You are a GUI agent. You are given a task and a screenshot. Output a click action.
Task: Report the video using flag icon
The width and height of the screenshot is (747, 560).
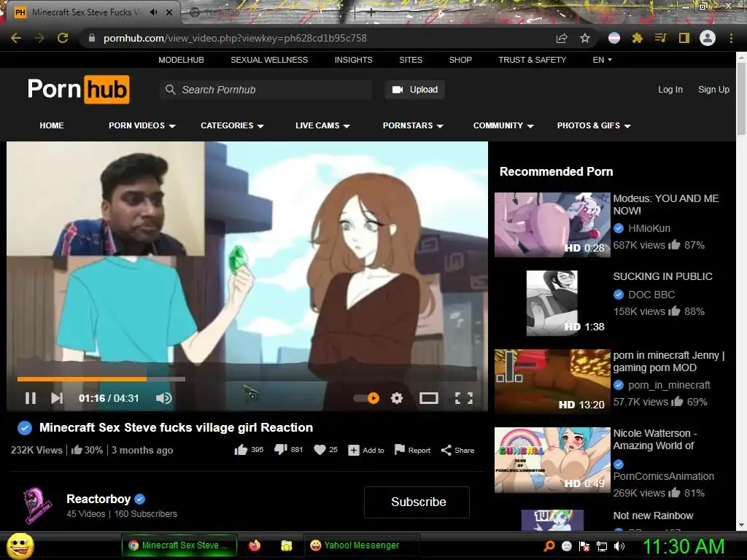coord(400,450)
